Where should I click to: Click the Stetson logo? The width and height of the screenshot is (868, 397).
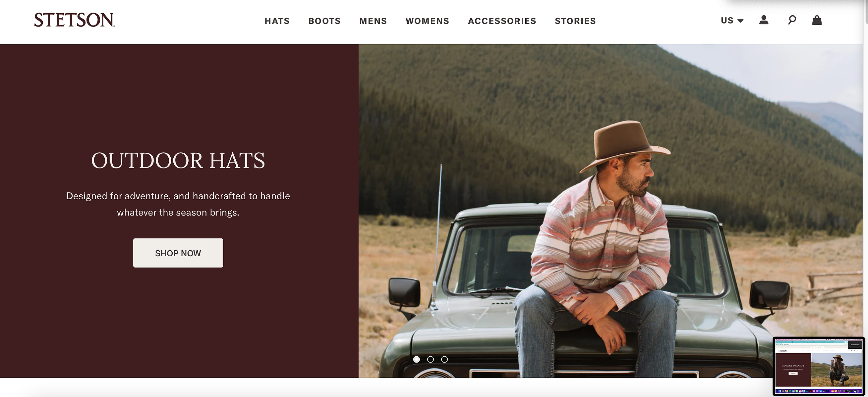pos(75,20)
